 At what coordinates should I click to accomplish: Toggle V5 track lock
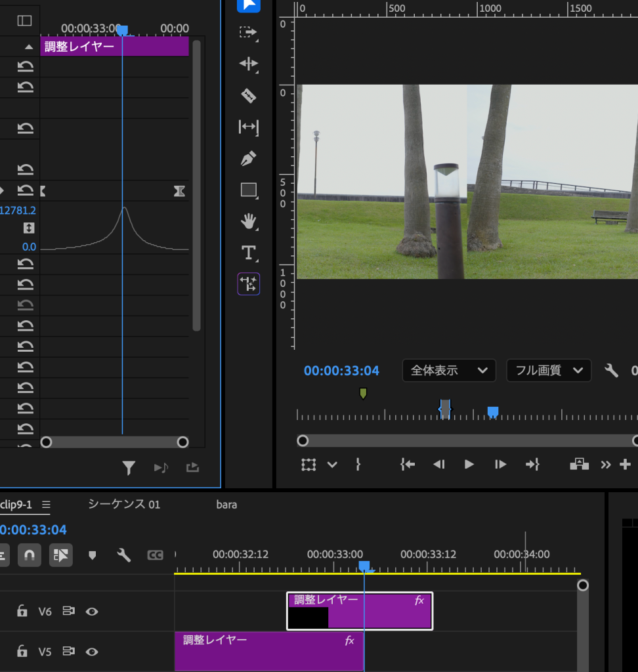click(22, 651)
